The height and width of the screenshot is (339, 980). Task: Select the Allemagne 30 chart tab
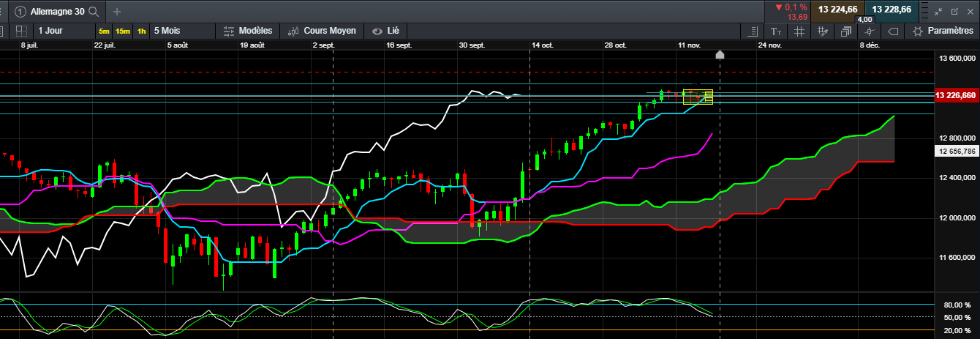click(57, 11)
